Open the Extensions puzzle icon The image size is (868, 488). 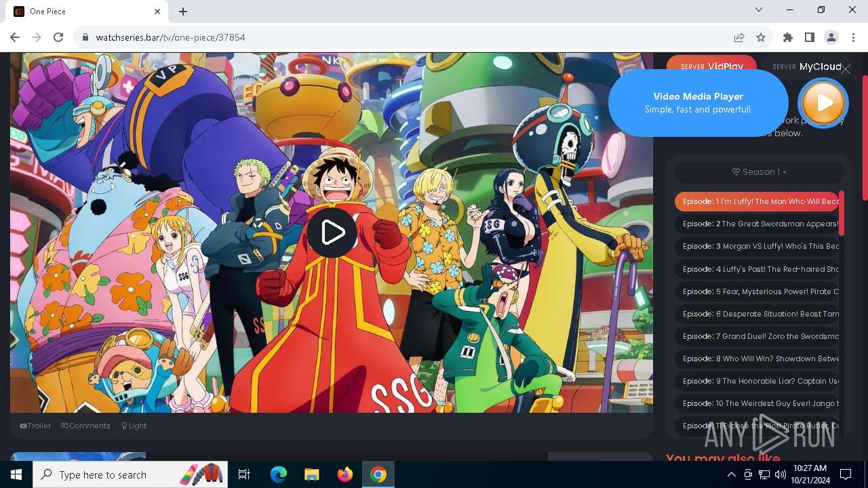point(788,37)
